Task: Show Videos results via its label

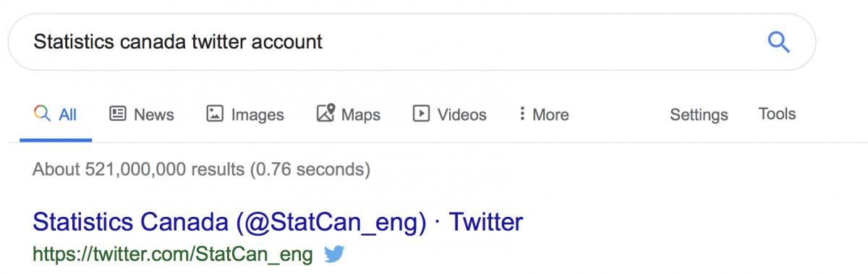Action: pyautogui.click(x=462, y=114)
